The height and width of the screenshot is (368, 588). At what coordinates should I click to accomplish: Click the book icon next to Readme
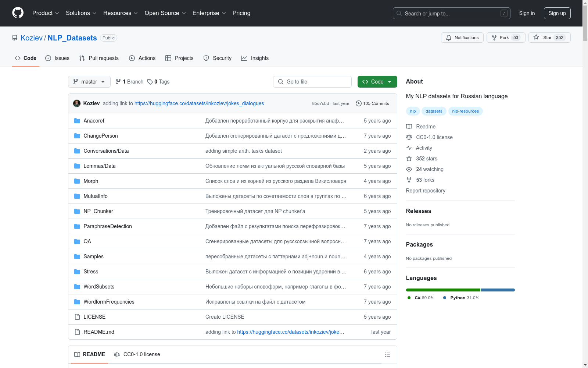pos(409,127)
